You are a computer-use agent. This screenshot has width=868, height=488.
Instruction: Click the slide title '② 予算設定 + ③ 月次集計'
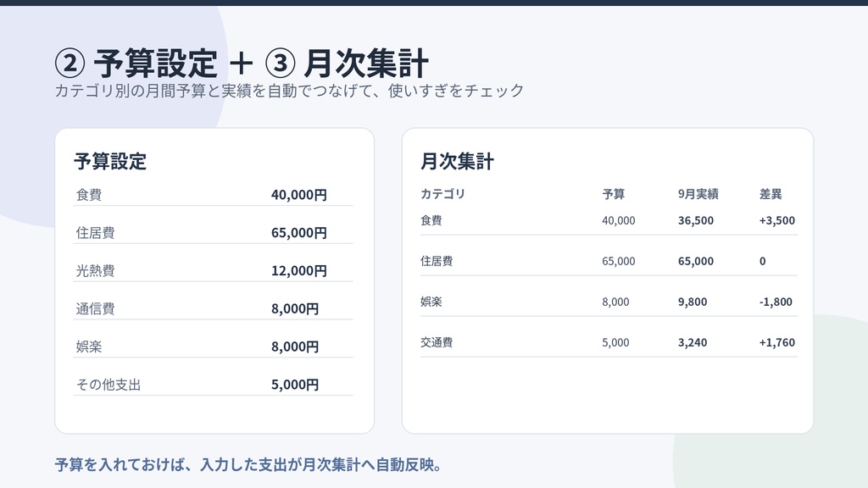[242, 63]
